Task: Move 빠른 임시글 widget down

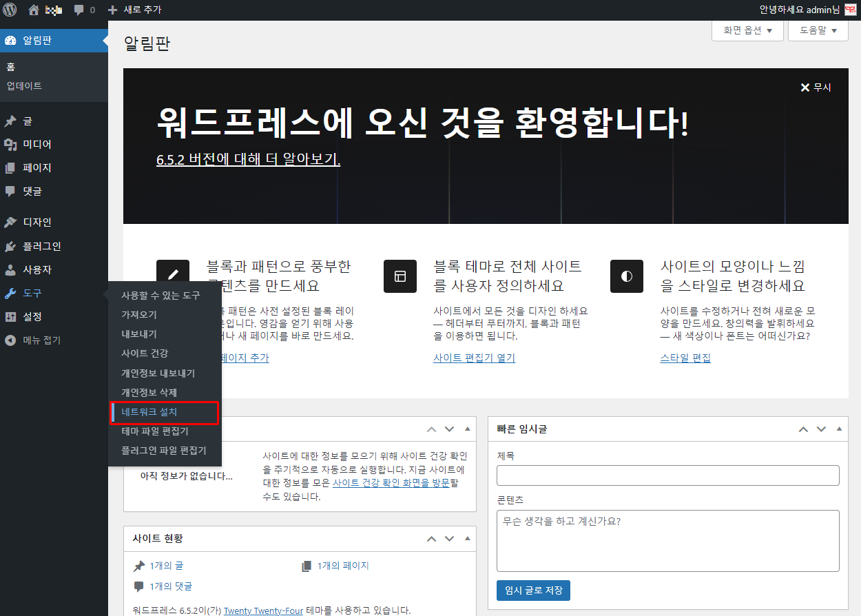Action: [x=821, y=429]
